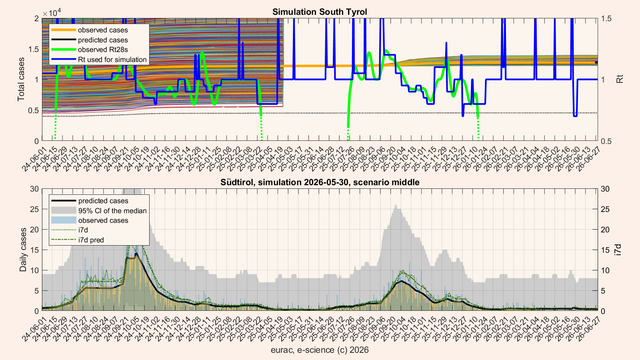Select the 'i7d pred' legend entry
This screenshot has height=360, width=640.
coord(91,240)
